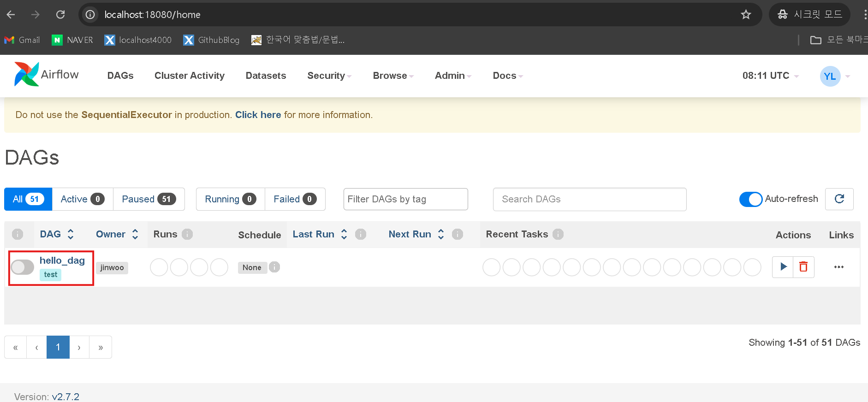This screenshot has width=868, height=402.
Task: Go to Cluster Activity
Action: 189,76
